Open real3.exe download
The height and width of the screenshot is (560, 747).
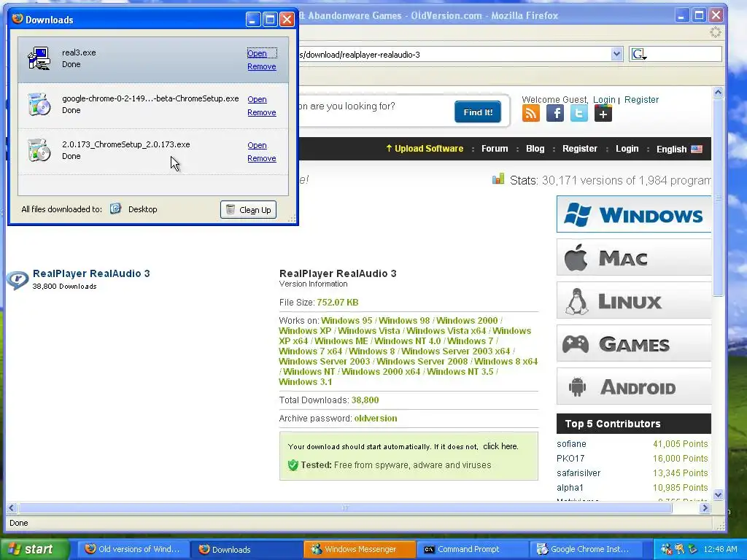(x=257, y=53)
